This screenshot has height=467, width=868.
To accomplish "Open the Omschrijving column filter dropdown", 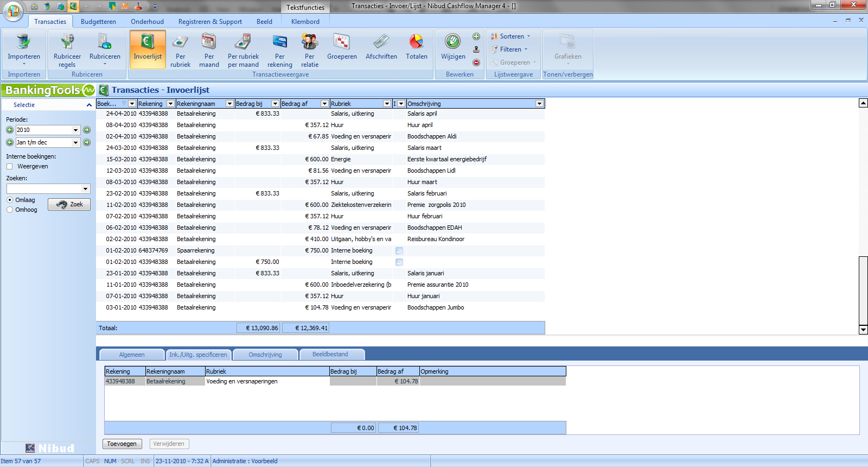I will pos(539,104).
